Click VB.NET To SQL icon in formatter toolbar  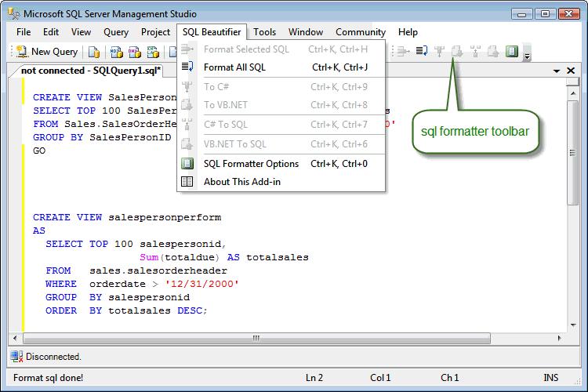pos(493,51)
